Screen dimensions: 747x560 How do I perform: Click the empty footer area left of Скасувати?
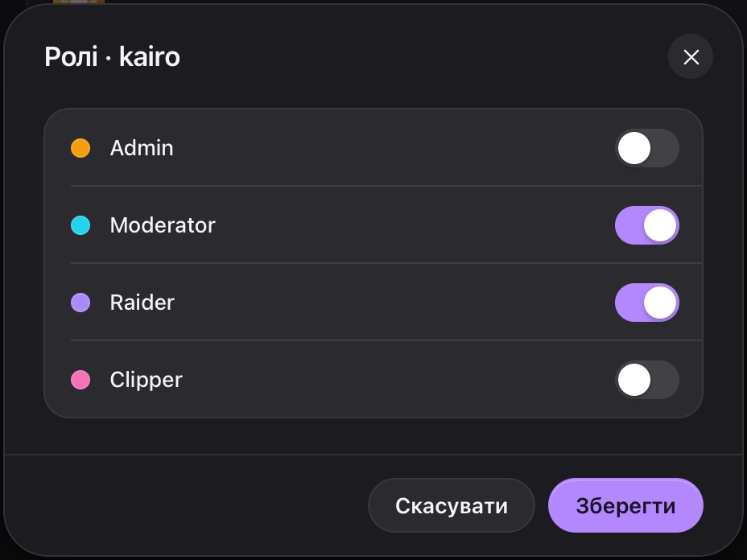coord(186,505)
